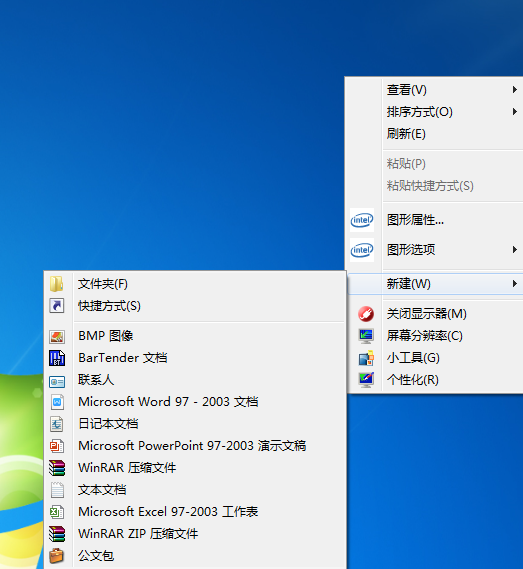523x569 pixels.
Task: Click the folder icon beside 文件夹(F)
Action: click(57, 284)
